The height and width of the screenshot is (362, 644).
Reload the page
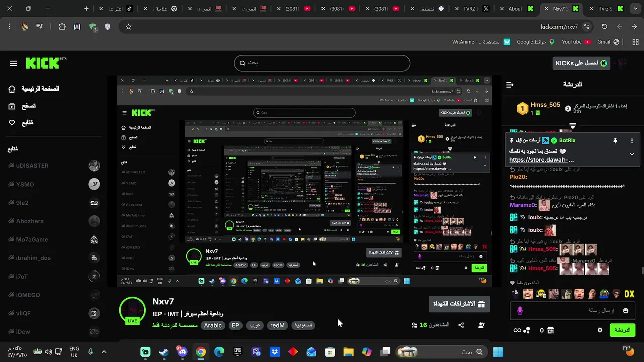[x=604, y=27]
